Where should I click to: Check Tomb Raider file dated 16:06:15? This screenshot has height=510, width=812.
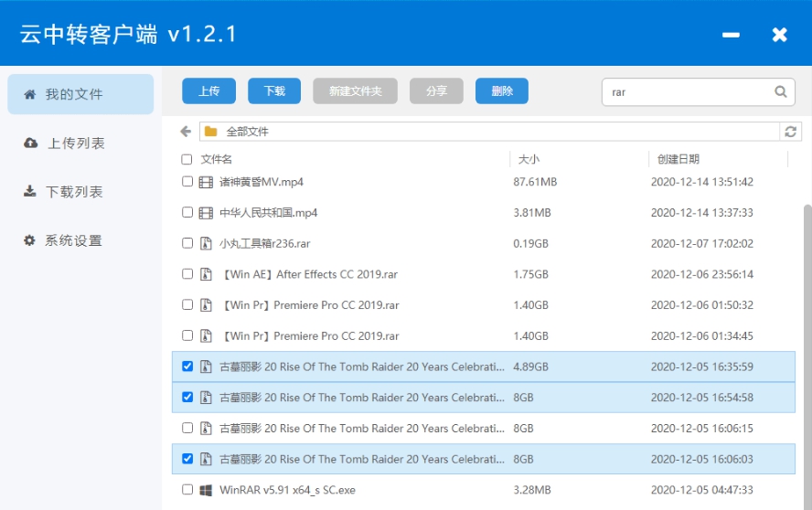click(x=187, y=428)
